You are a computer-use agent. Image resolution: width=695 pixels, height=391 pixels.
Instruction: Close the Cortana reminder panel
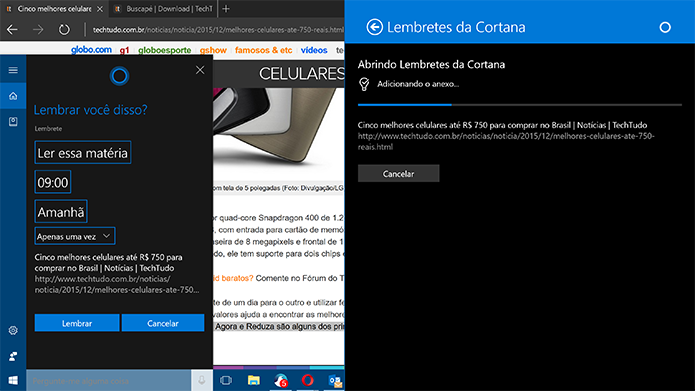point(200,70)
